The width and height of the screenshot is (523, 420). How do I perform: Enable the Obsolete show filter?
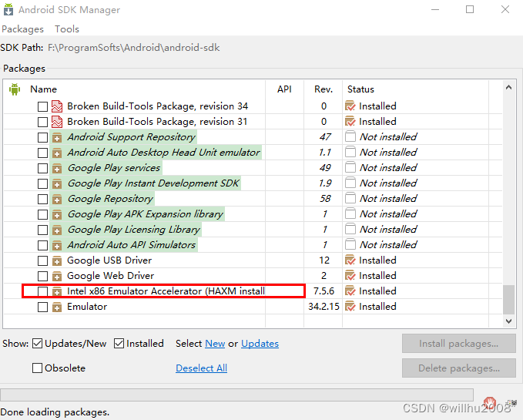click(37, 368)
